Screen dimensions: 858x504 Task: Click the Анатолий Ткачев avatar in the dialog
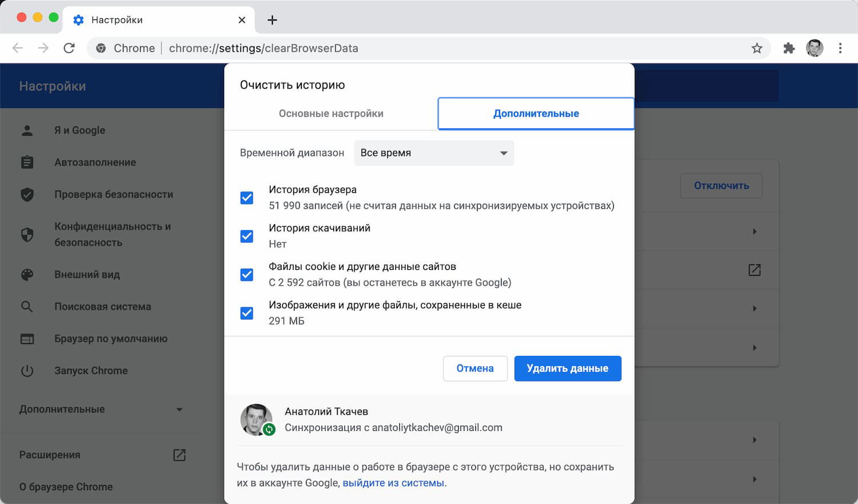(256, 420)
